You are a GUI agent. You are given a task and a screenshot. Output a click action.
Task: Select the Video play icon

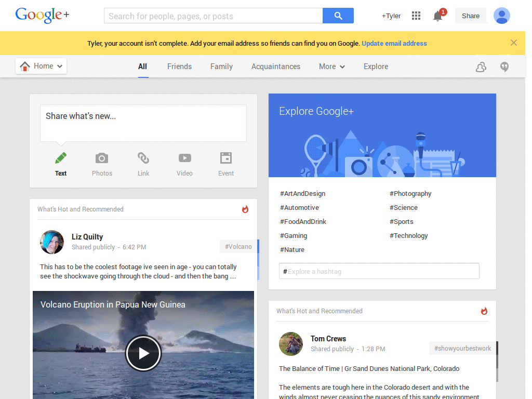coord(184,158)
